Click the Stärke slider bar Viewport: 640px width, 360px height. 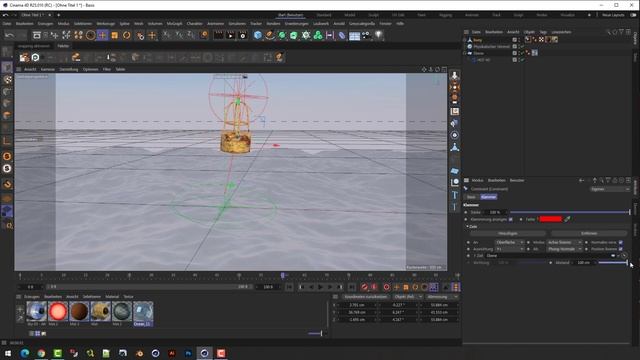pos(570,212)
